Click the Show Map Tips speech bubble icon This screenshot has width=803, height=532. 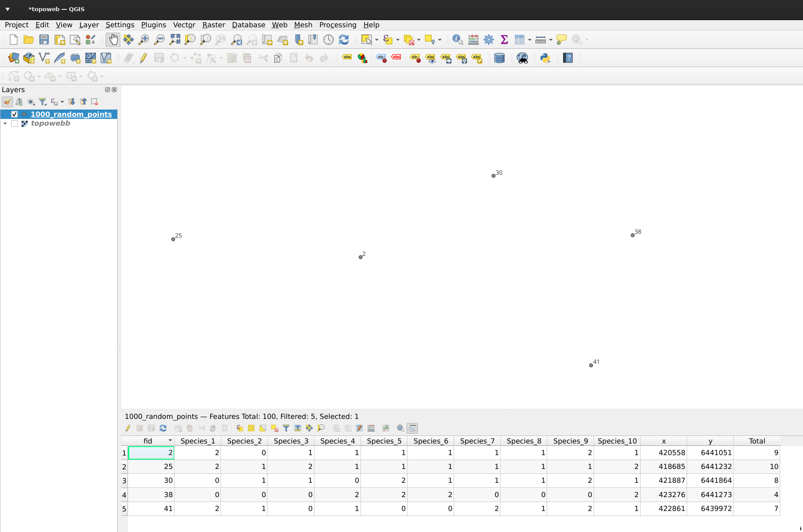561,40
